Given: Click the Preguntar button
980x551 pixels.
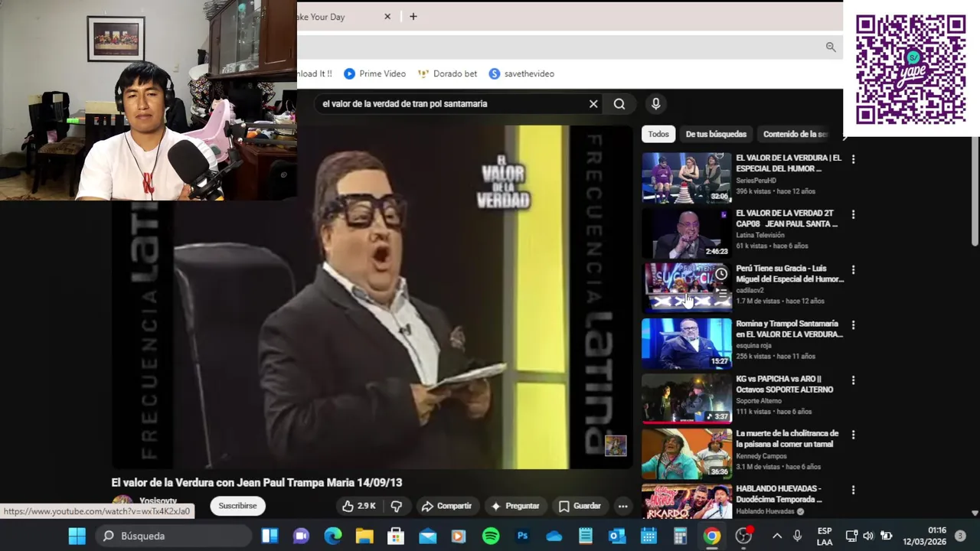Looking at the screenshot, I should pos(515,506).
